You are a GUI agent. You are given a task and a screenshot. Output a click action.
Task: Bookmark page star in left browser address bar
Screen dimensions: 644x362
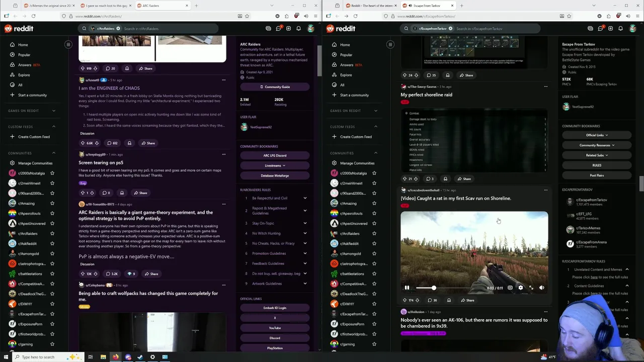(247, 16)
